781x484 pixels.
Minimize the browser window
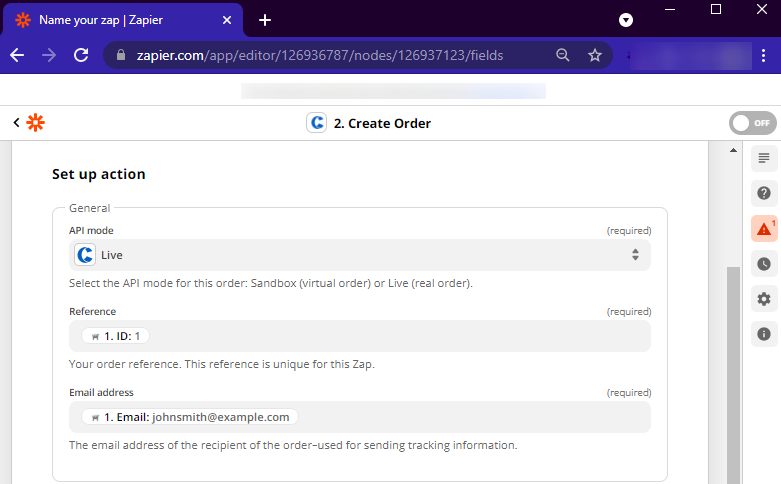(x=670, y=9)
